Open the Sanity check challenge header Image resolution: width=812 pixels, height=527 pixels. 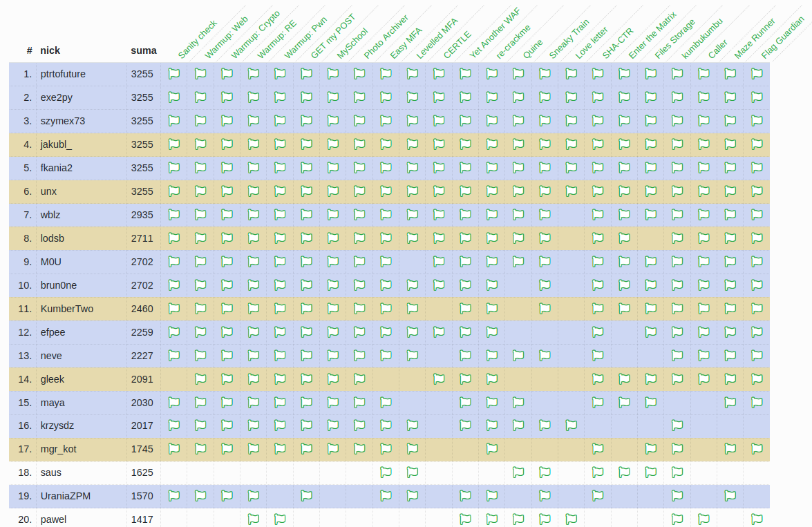(198, 40)
